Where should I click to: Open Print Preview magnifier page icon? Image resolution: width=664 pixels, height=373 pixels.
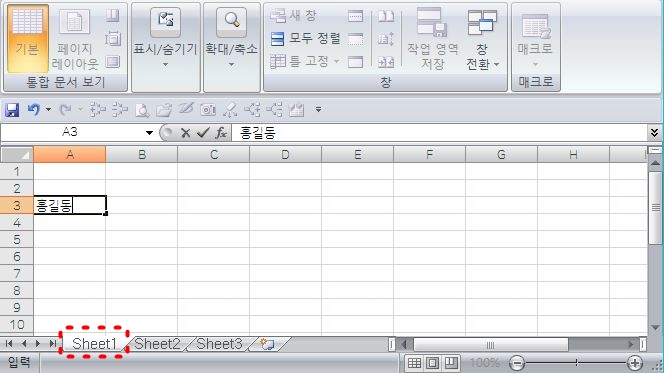point(142,110)
